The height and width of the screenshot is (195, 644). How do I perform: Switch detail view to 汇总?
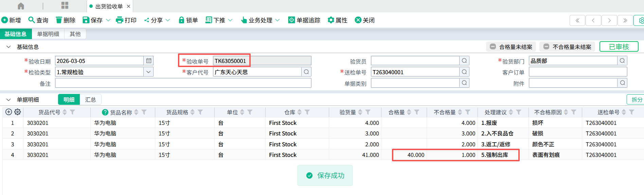click(90, 99)
